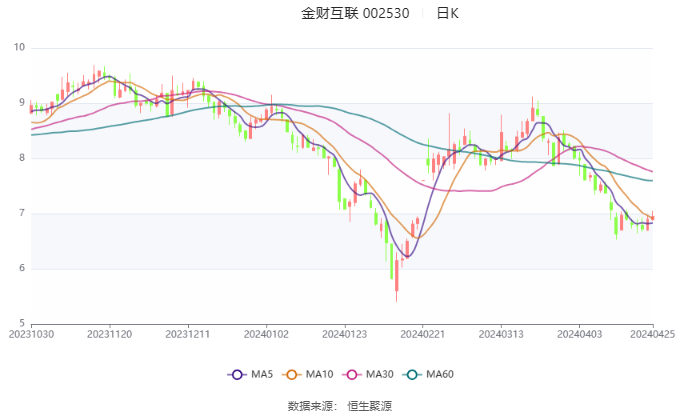Open the 恒生聚源 data source text
Viewport: 680px width, 413px height.
pyautogui.click(x=369, y=406)
